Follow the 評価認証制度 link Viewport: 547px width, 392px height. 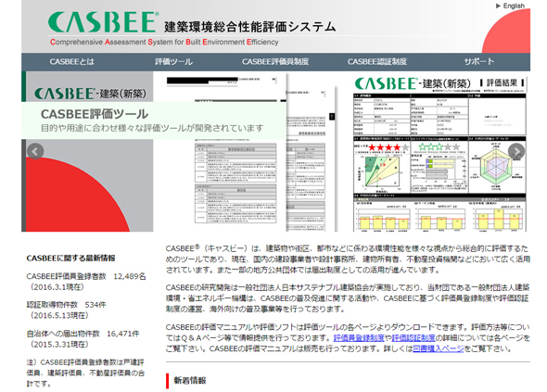pos(413,338)
